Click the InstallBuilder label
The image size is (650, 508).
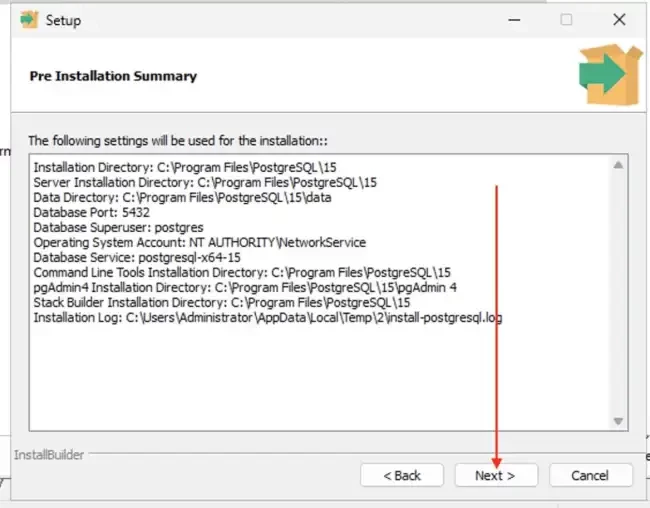49,455
